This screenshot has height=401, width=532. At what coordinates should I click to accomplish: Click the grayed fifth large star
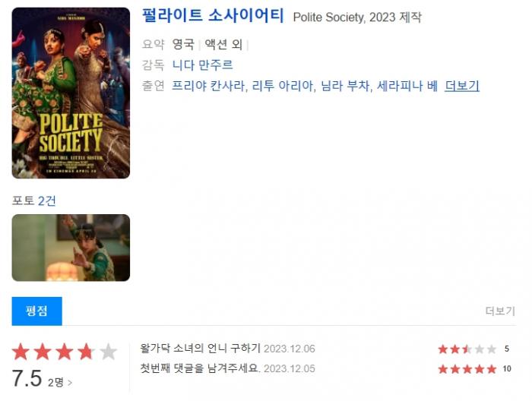click(x=109, y=352)
